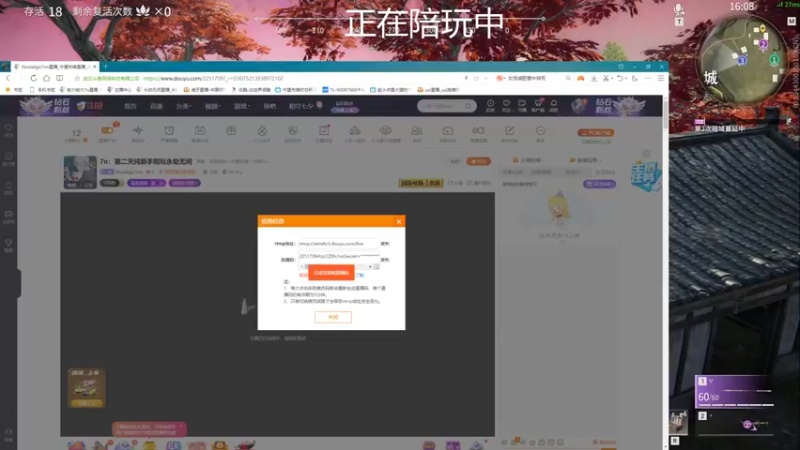Image resolution: width=800 pixels, height=450 pixels.
Task: Toggle the orange streaming switch in toolbar
Action: click(107, 131)
